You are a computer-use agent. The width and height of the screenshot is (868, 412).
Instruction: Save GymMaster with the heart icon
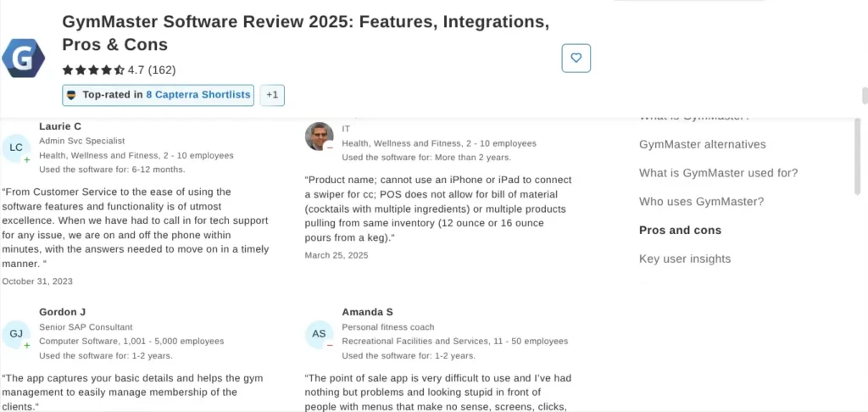[576, 58]
